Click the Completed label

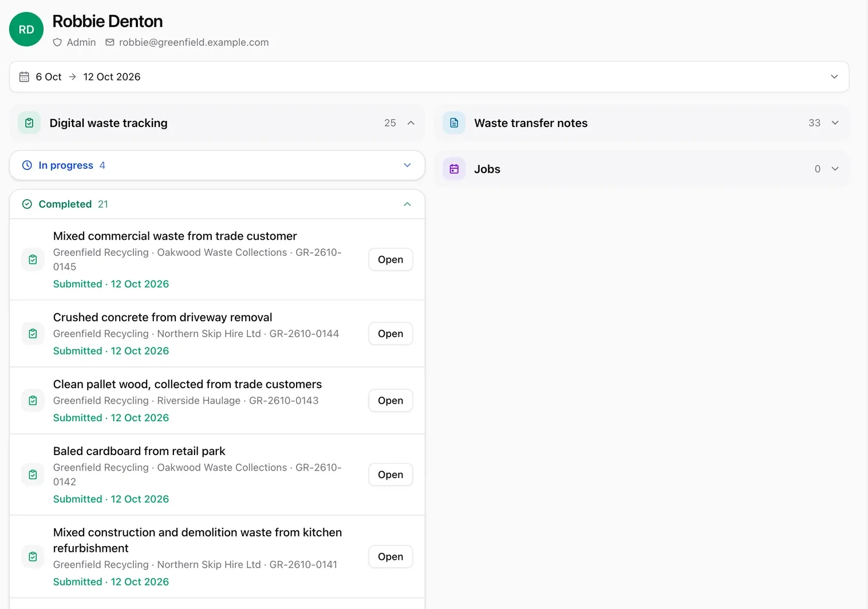(x=65, y=204)
